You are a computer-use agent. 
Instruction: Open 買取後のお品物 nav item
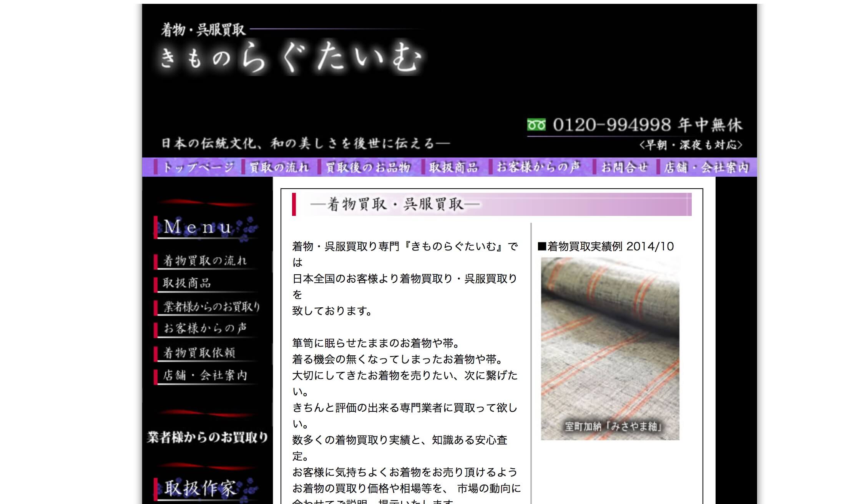pos(368,167)
